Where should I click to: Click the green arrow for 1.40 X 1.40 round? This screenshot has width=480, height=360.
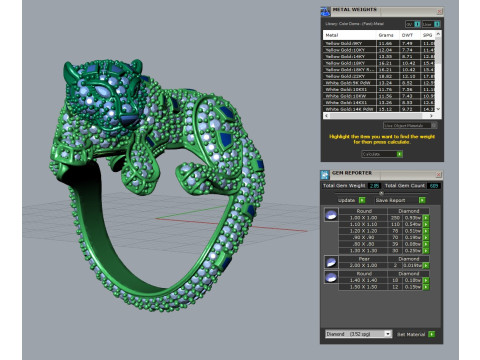click(426, 280)
